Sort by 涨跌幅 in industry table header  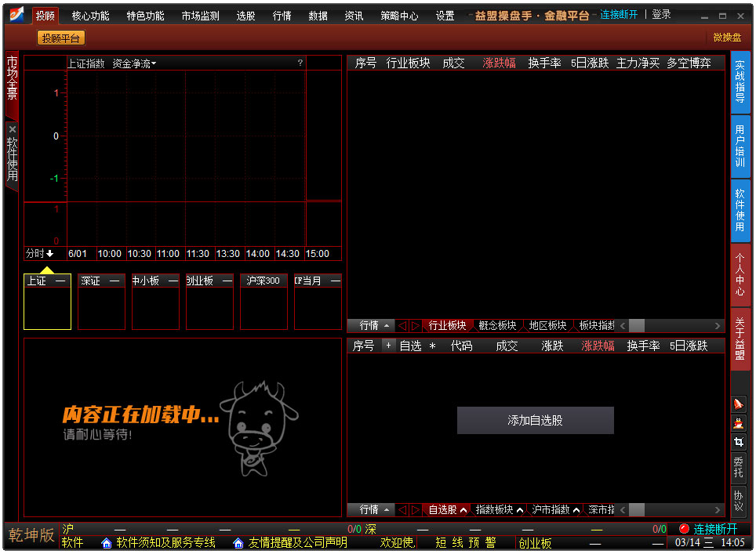coord(499,63)
